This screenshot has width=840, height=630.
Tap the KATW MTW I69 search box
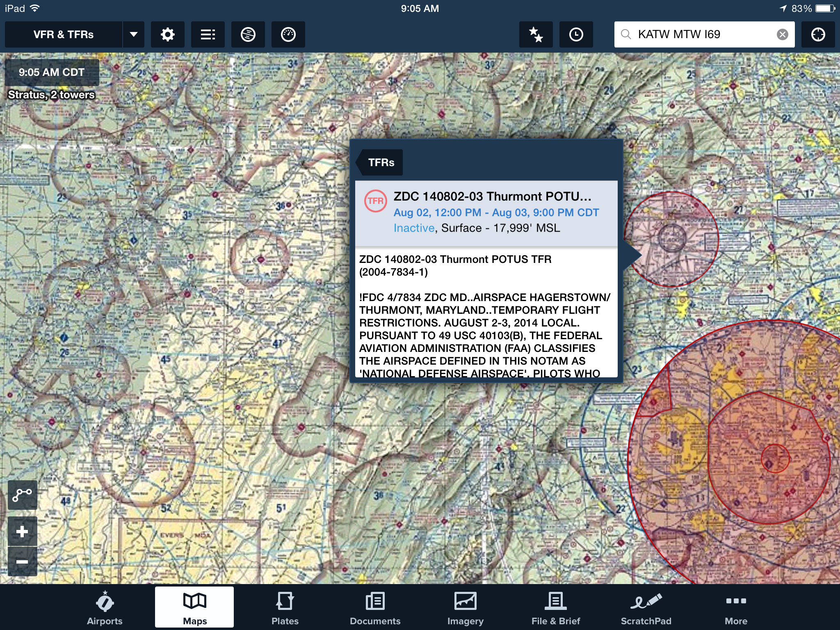(697, 34)
